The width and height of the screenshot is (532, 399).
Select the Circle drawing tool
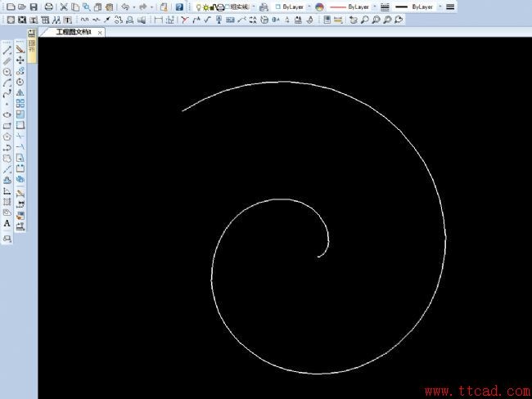point(7,72)
